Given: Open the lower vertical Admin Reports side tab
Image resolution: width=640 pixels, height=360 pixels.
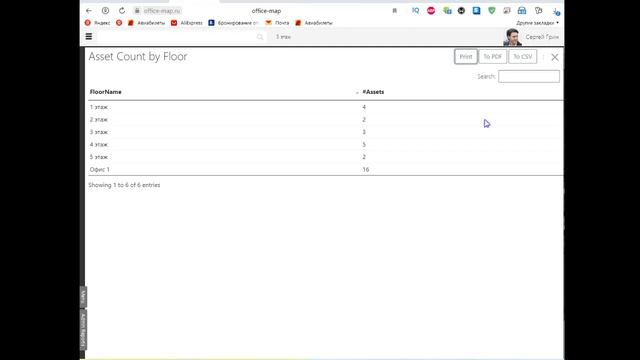Looking at the screenshot, I should click(83, 330).
